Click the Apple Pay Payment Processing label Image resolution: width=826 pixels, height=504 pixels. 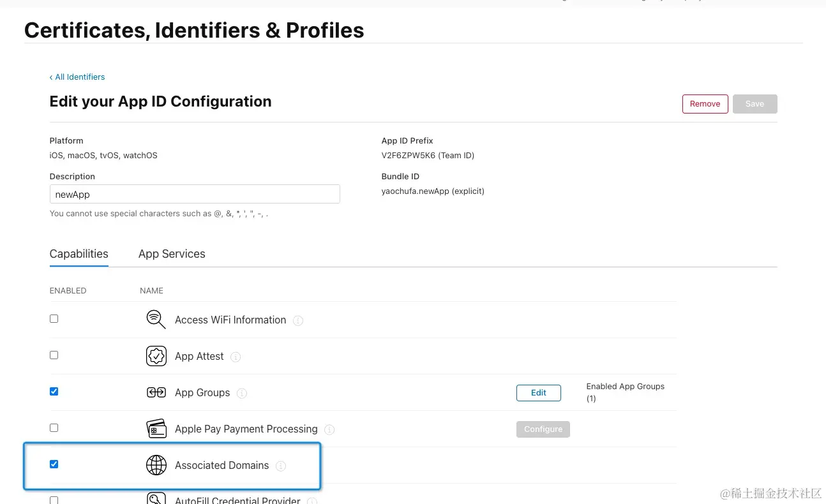coord(246,429)
